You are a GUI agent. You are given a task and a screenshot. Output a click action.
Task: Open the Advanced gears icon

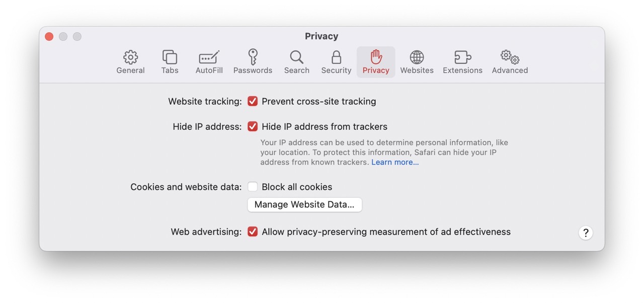(510, 57)
